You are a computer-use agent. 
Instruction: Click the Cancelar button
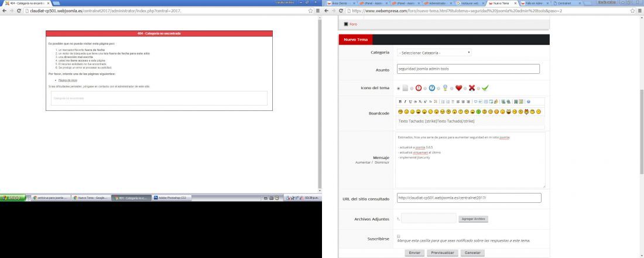pyautogui.click(x=472, y=253)
